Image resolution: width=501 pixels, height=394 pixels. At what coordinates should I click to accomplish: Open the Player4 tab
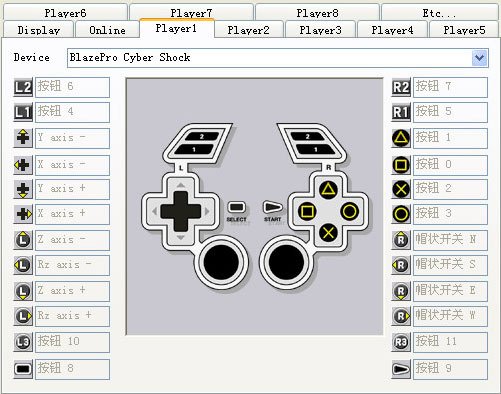point(392,30)
